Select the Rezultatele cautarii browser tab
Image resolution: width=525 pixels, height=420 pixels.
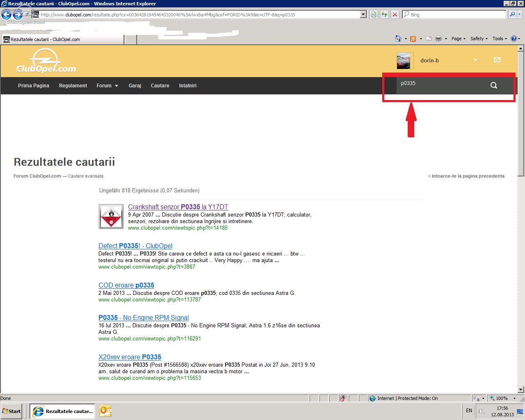click(62, 39)
